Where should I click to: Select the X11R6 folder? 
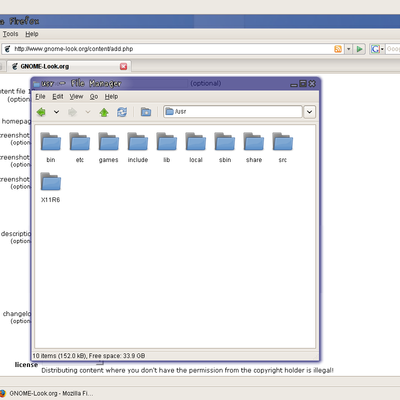pos(51,187)
